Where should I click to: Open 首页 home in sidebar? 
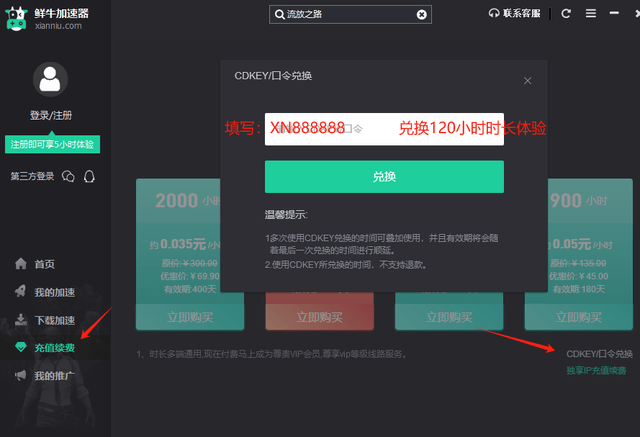(44, 264)
